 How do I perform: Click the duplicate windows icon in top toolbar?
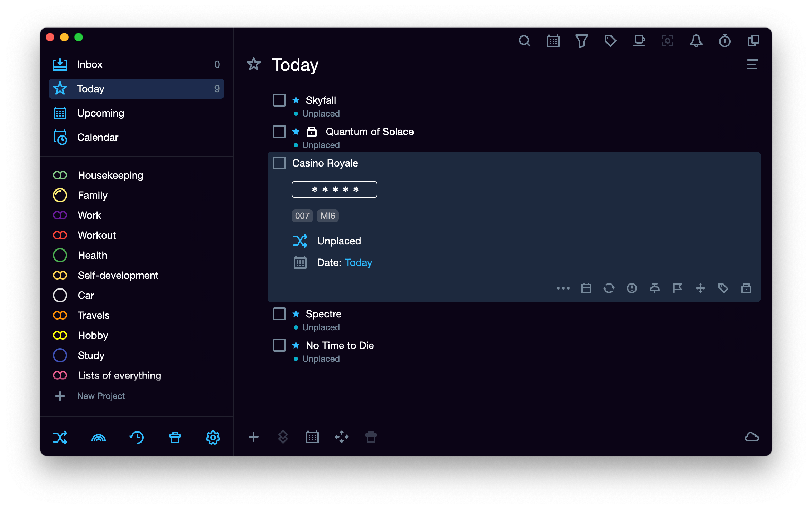pos(753,41)
